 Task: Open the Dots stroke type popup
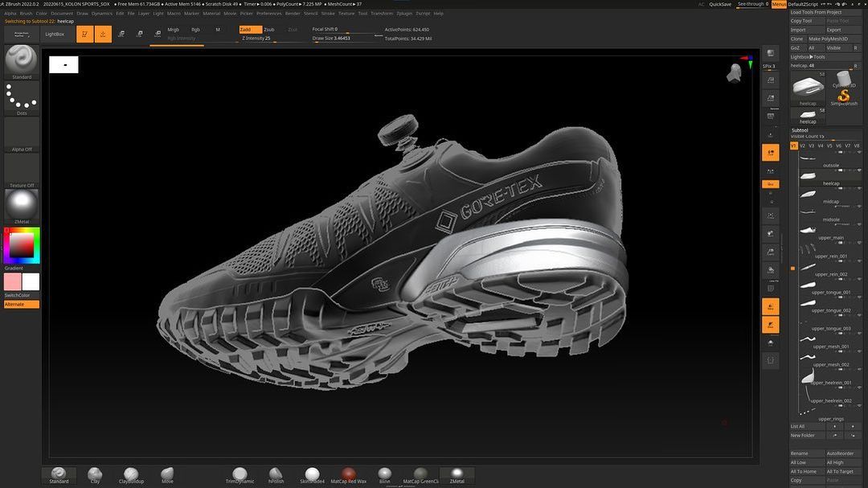22,99
